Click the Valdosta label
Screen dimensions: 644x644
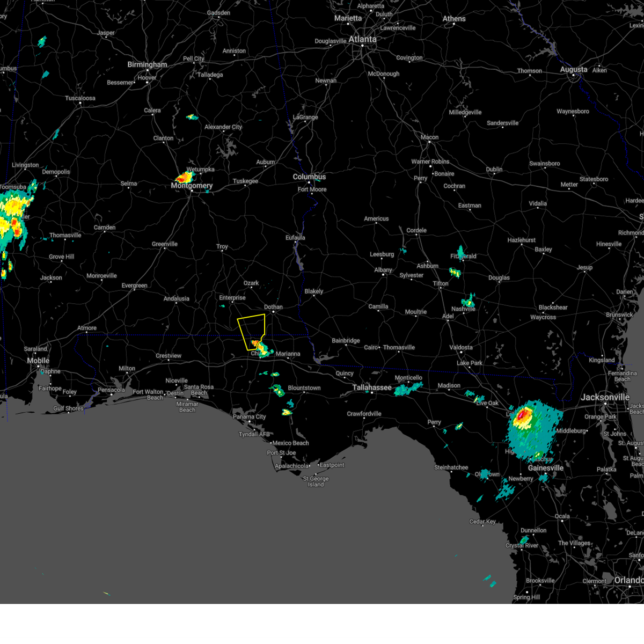tap(461, 347)
